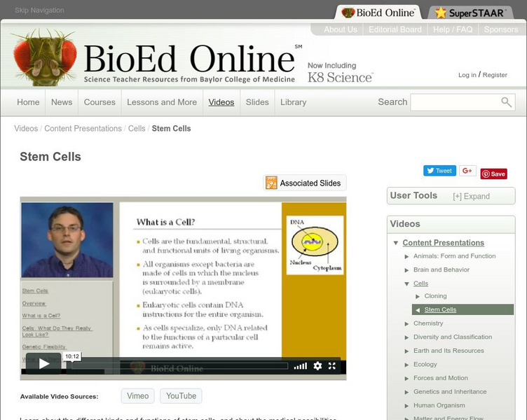Jump to Genetic Flexibility chapter
527x420 pixels.
(44, 346)
